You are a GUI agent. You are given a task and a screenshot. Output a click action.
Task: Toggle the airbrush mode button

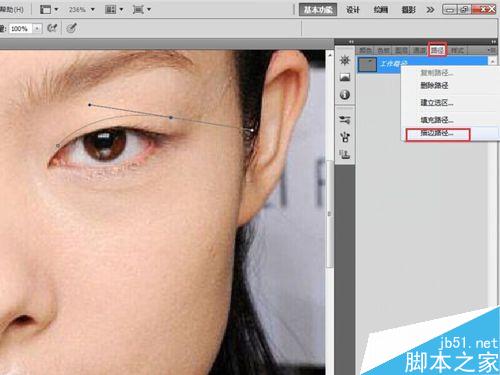click(x=52, y=28)
